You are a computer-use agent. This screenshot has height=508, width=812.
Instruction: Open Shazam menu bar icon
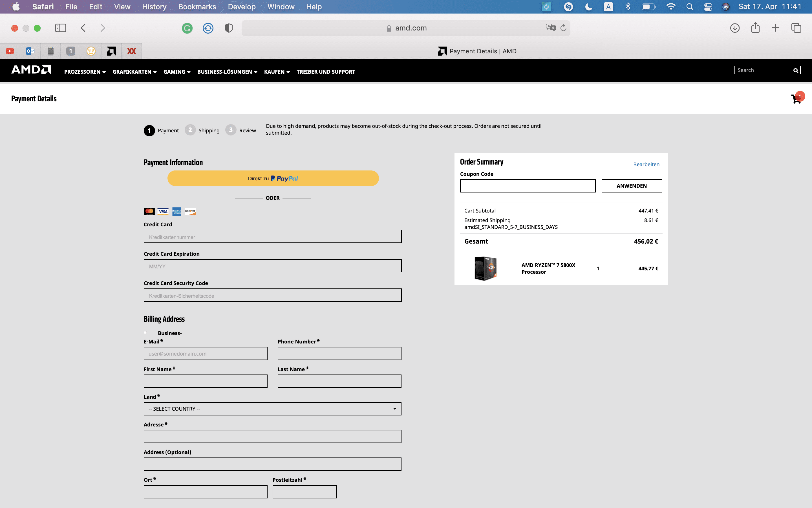click(568, 7)
